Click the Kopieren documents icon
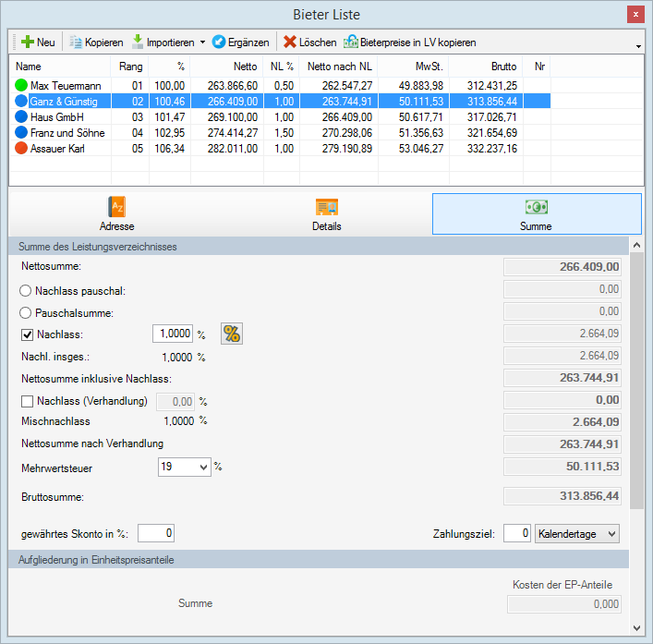 pos(76,43)
